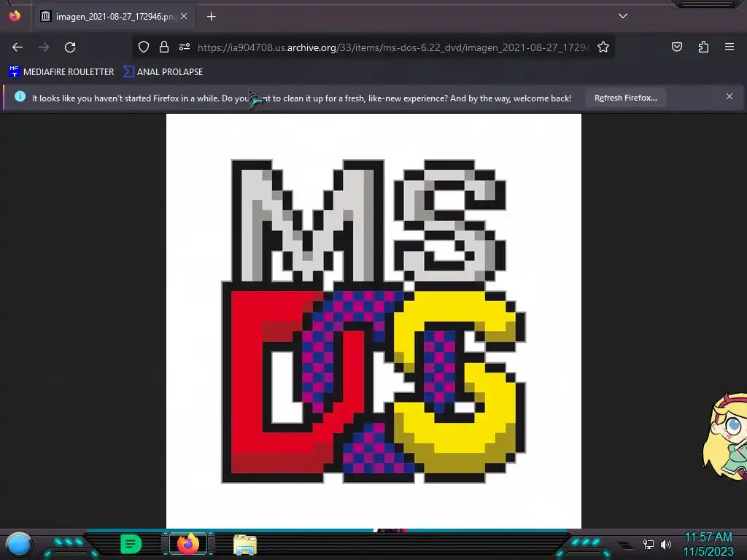
Task: Switch to Firefox in the taskbar
Action: 188,544
